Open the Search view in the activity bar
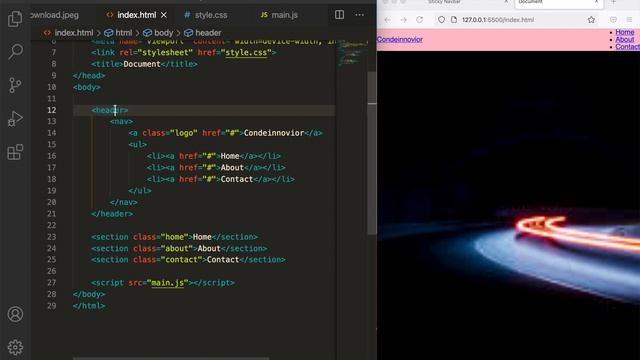The height and width of the screenshot is (360, 640). [15, 52]
